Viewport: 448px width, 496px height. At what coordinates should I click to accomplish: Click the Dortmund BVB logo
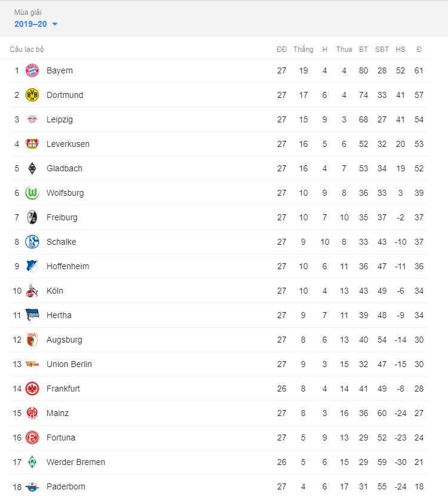[x=32, y=95]
